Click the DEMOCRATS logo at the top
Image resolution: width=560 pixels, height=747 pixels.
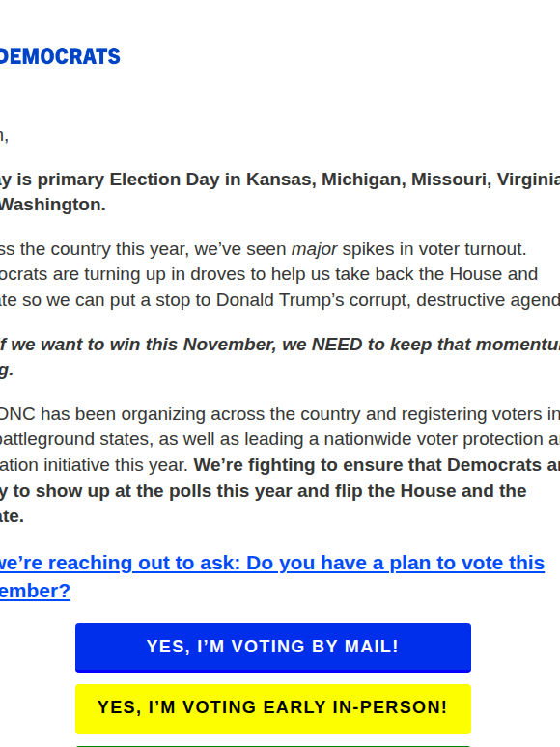(x=60, y=56)
